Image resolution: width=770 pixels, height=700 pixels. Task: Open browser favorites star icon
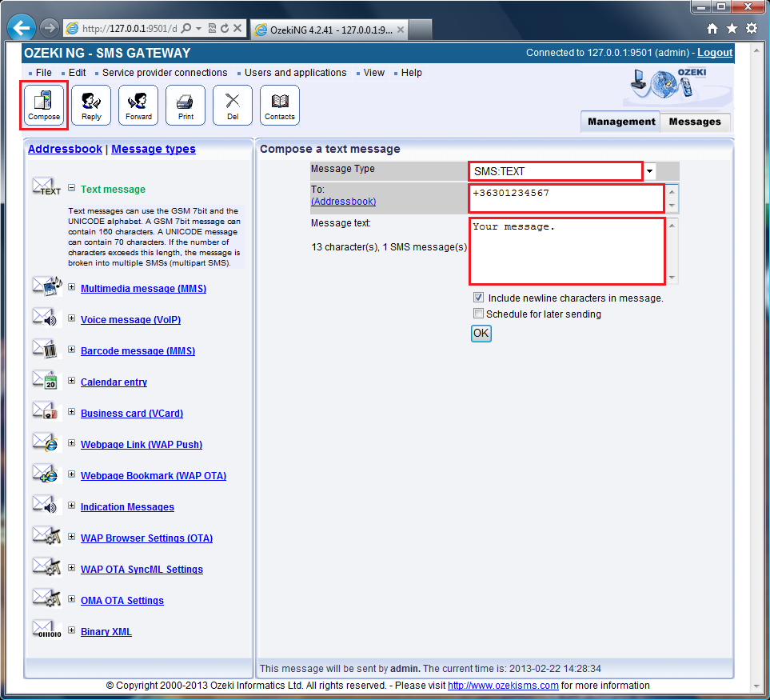(732, 29)
